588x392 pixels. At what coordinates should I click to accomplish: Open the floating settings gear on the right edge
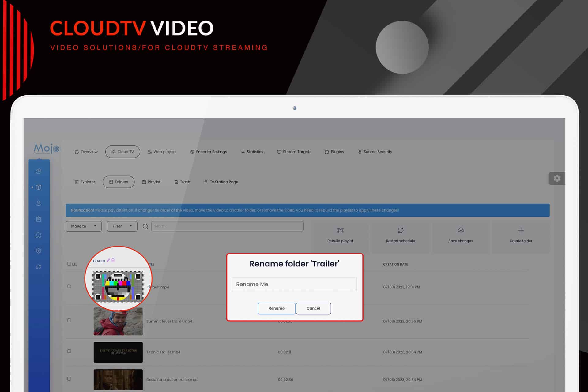[557, 178]
